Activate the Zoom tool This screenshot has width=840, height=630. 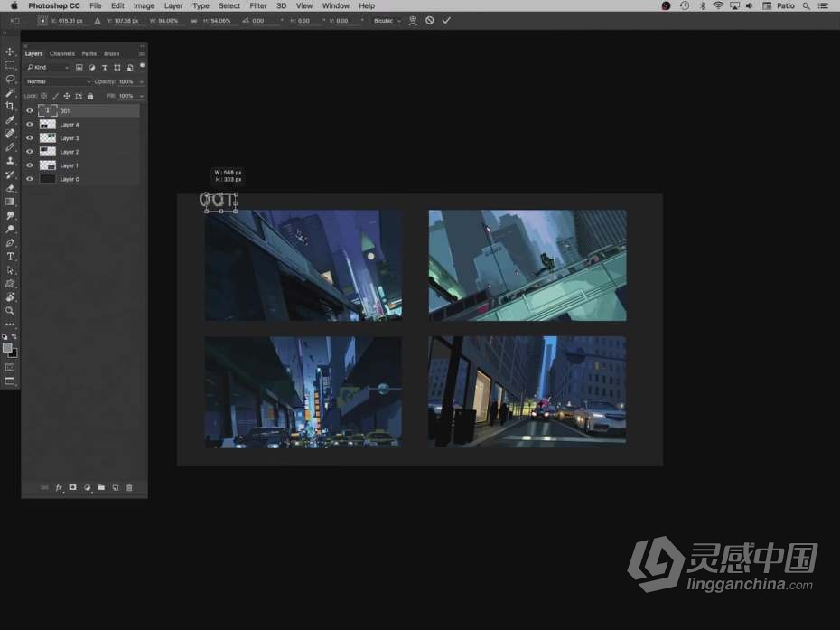click(x=10, y=310)
